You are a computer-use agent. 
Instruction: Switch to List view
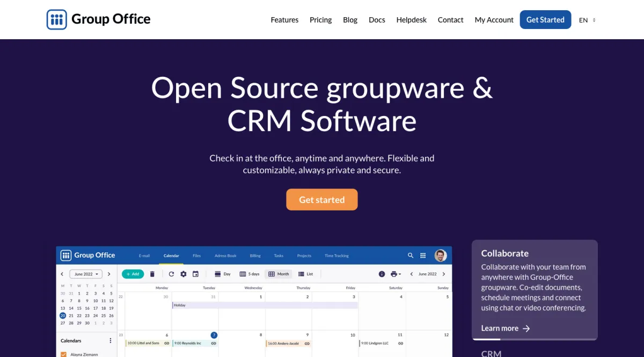(305, 274)
